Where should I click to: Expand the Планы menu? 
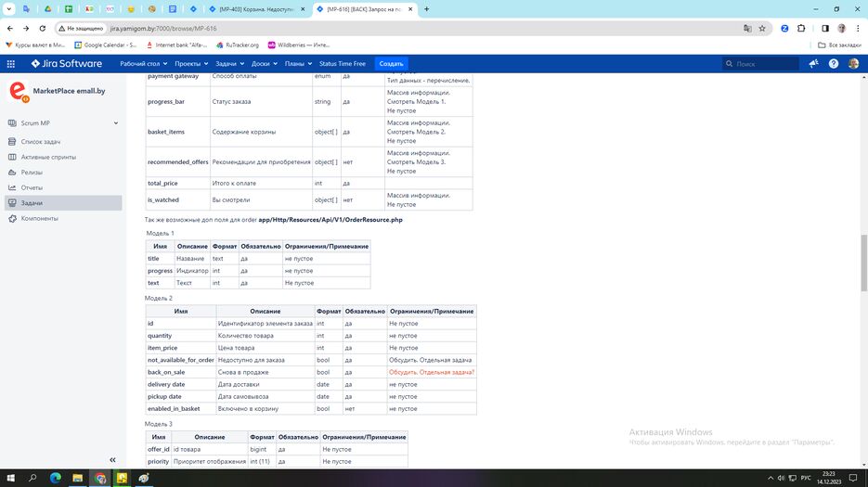pyautogui.click(x=298, y=64)
